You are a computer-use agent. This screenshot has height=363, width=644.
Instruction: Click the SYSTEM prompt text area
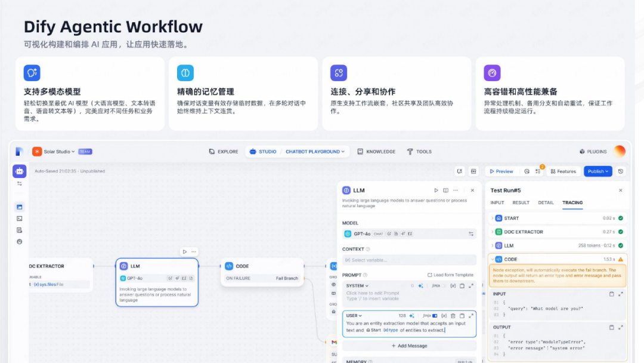[409, 296]
